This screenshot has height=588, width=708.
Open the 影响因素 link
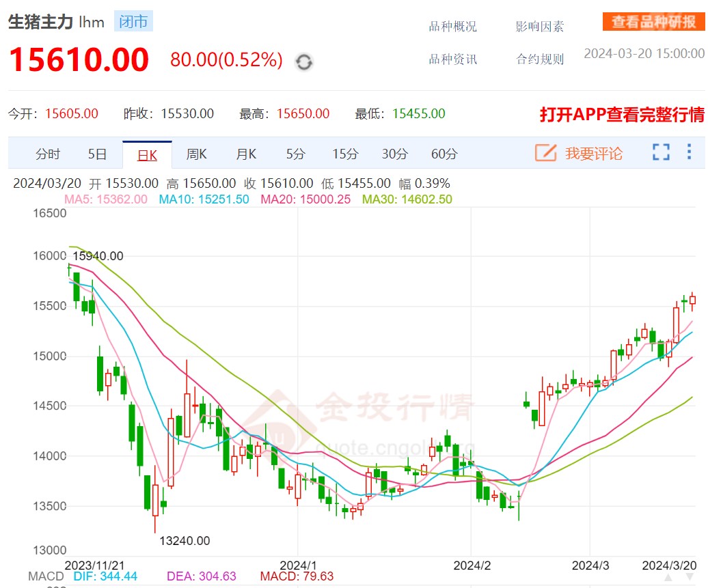540,27
